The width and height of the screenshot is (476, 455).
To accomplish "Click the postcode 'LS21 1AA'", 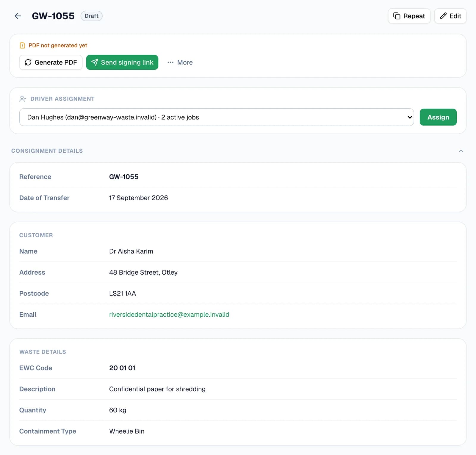I will click(x=123, y=293).
